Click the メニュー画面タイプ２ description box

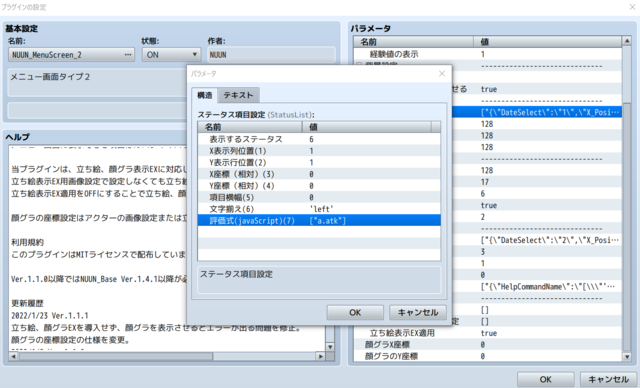pos(97,83)
